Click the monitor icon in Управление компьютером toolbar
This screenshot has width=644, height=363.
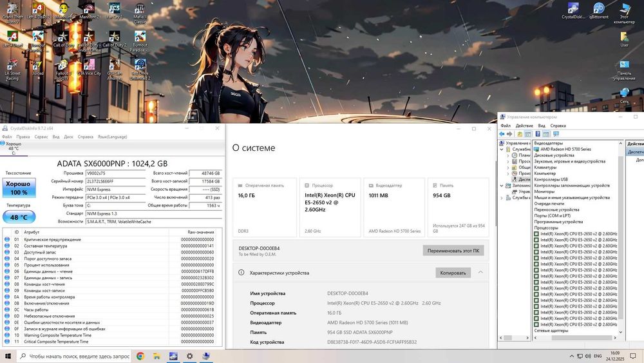pos(556,134)
